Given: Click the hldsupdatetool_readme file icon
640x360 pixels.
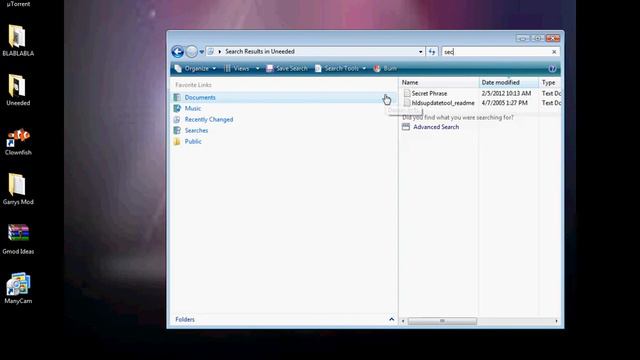Looking at the screenshot, I should point(407,103).
